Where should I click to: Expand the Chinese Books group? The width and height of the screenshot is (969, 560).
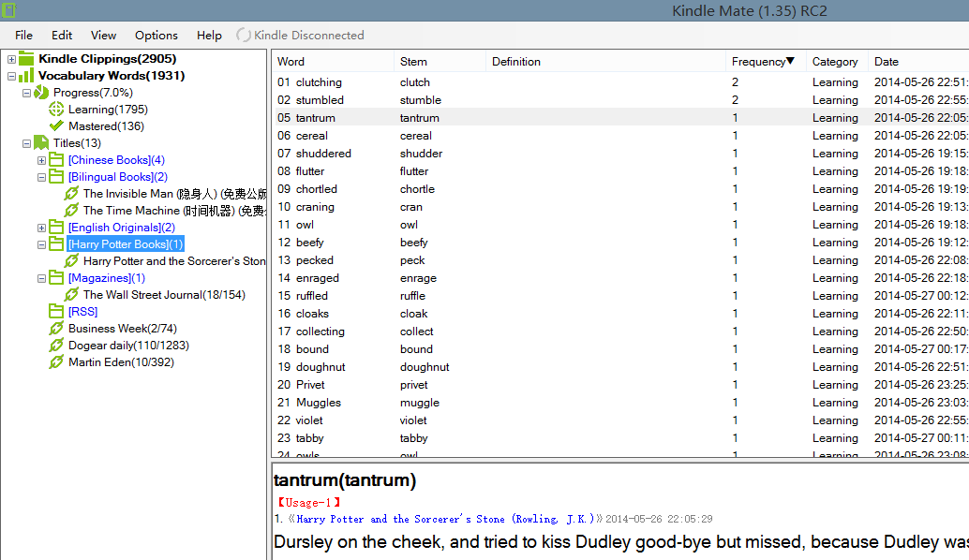coord(41,160)
